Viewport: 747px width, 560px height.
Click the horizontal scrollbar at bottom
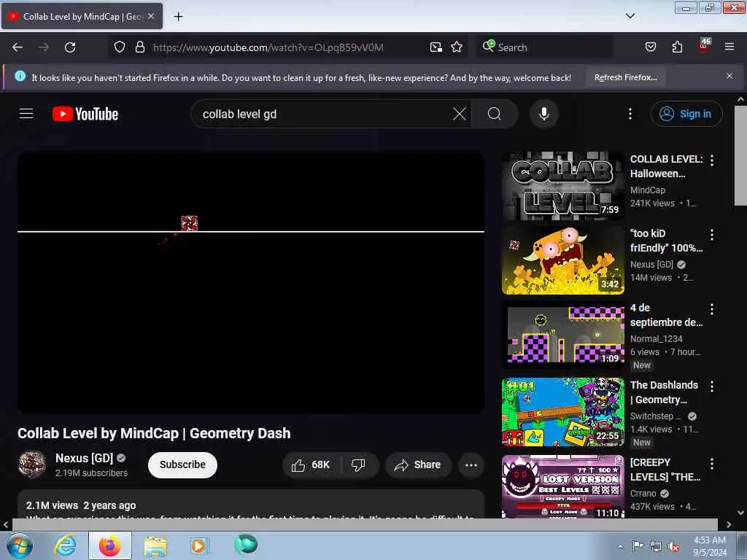[365, 524]
